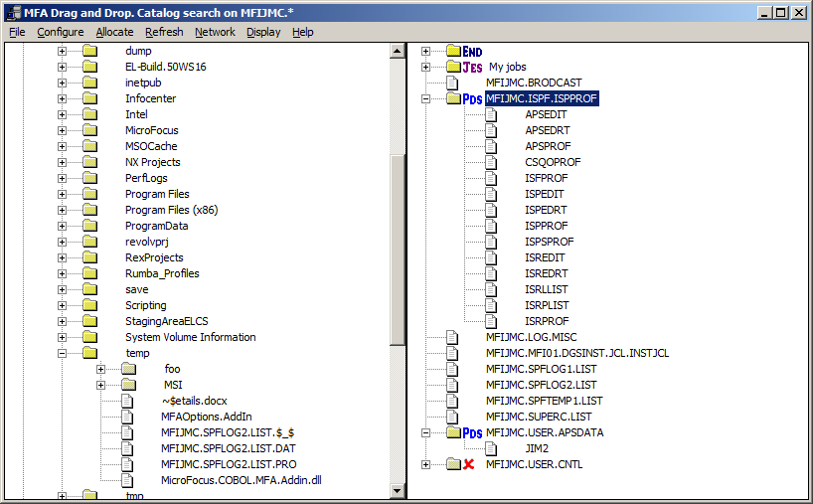
Task: Open the Configure menu
Action: coord(61,32)
